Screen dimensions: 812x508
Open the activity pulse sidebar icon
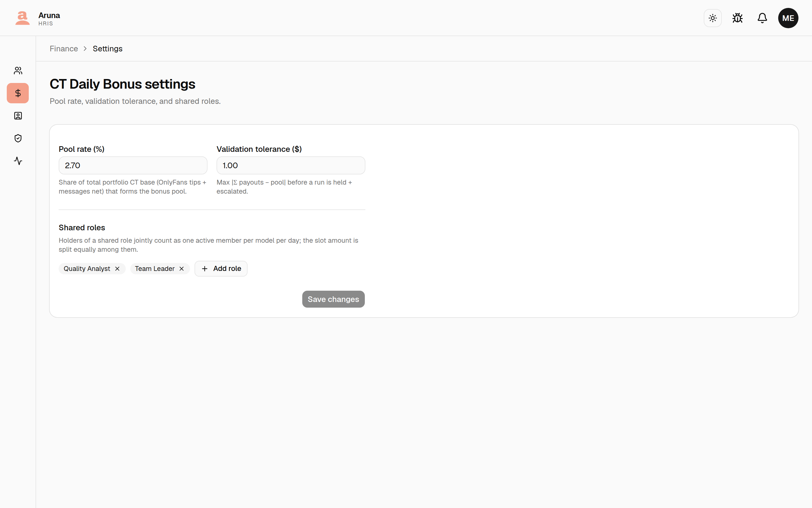click(x=18, y=161)
